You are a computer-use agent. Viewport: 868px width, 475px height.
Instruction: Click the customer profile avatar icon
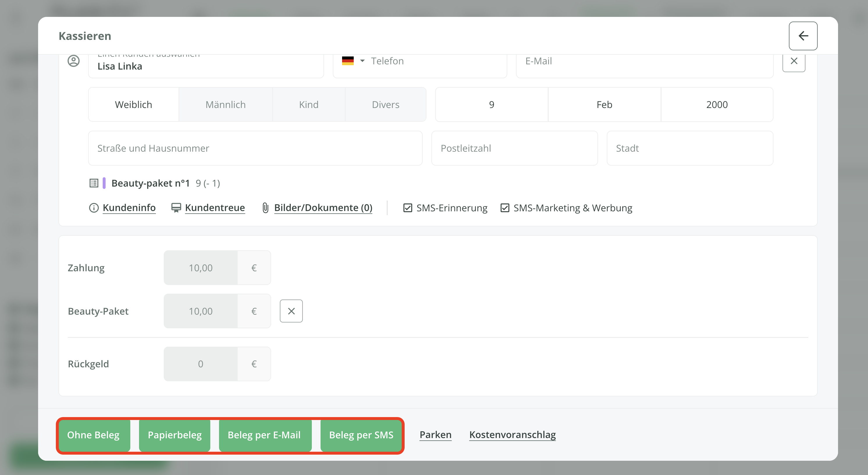(74, 61)
